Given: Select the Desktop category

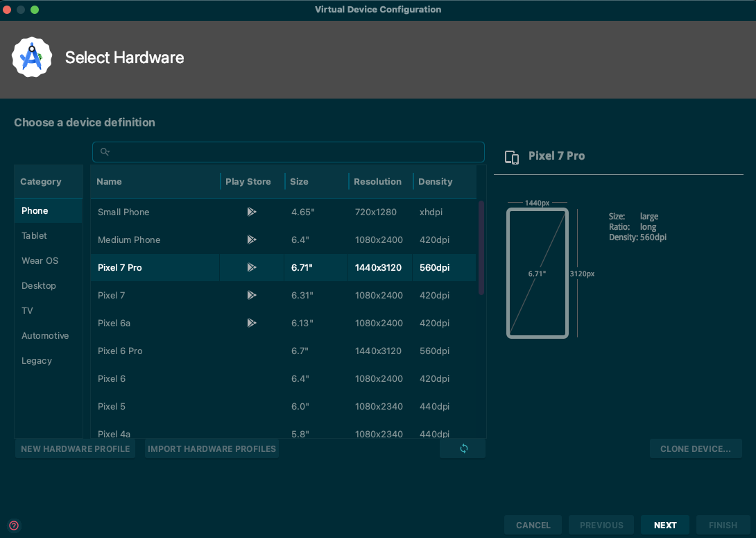Looking at the screenshot, I should click(49, 285).
